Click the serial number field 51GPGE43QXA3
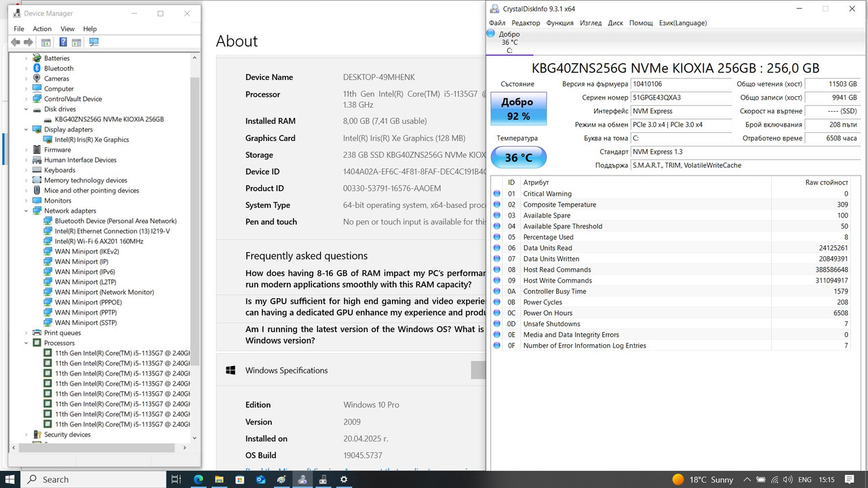The height and width of the screenshot is (488, 868). pyautogui.click(x=681, y=98)
